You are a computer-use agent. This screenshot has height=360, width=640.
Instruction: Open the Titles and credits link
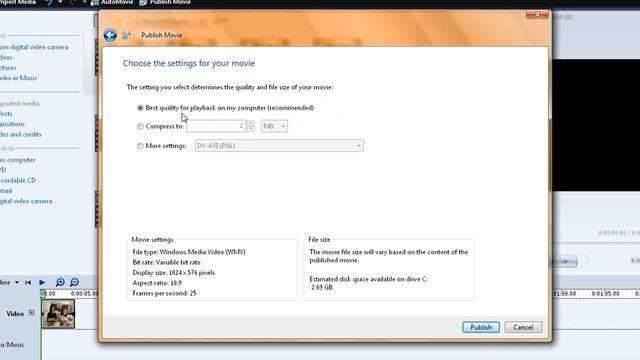(x=21, y=134)
